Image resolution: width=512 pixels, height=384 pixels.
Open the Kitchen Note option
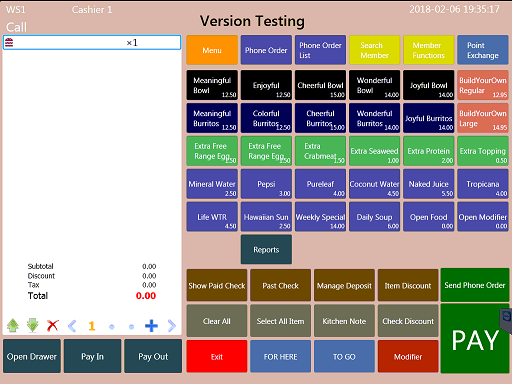[x=344, y=321]
